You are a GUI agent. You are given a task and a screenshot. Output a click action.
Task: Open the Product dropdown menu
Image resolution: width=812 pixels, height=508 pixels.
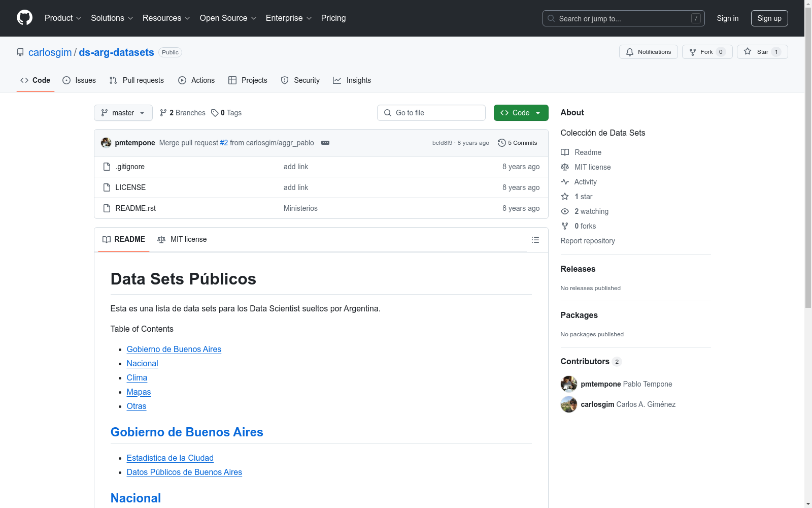coord(63,18)
